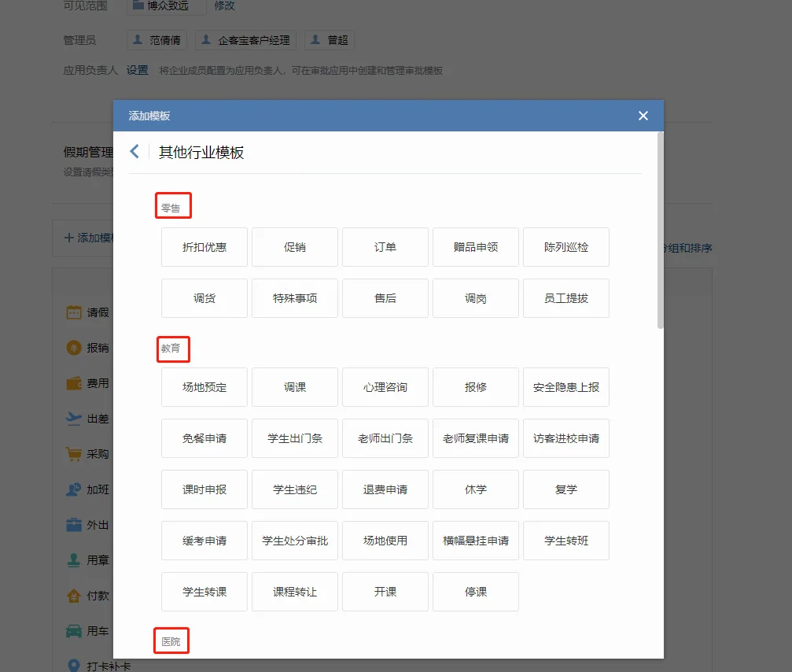
Task: Choose the 老师复课申请 template
Action: (476, 438)
